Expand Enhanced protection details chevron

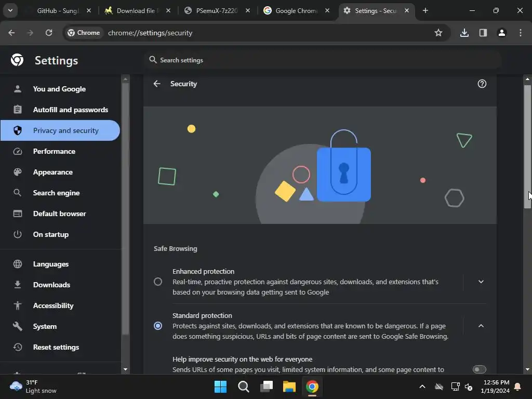(x=481, y=282)
